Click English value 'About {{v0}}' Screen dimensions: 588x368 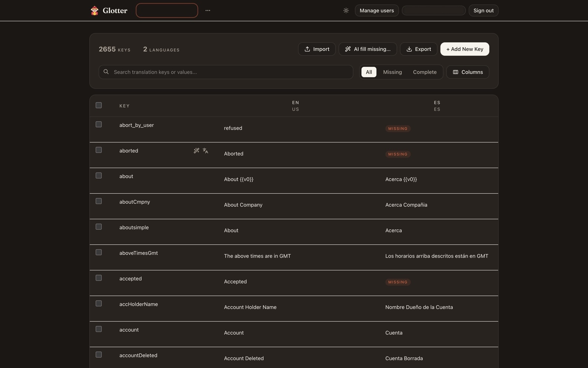(239, 179)
